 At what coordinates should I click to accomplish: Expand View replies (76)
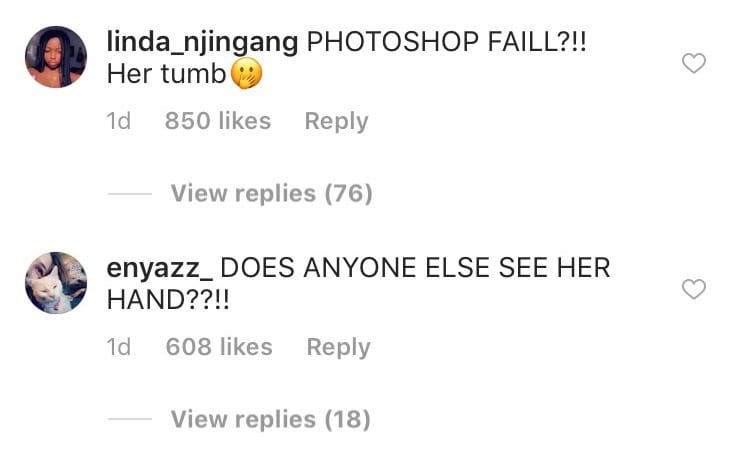click(x=272, y=194)
